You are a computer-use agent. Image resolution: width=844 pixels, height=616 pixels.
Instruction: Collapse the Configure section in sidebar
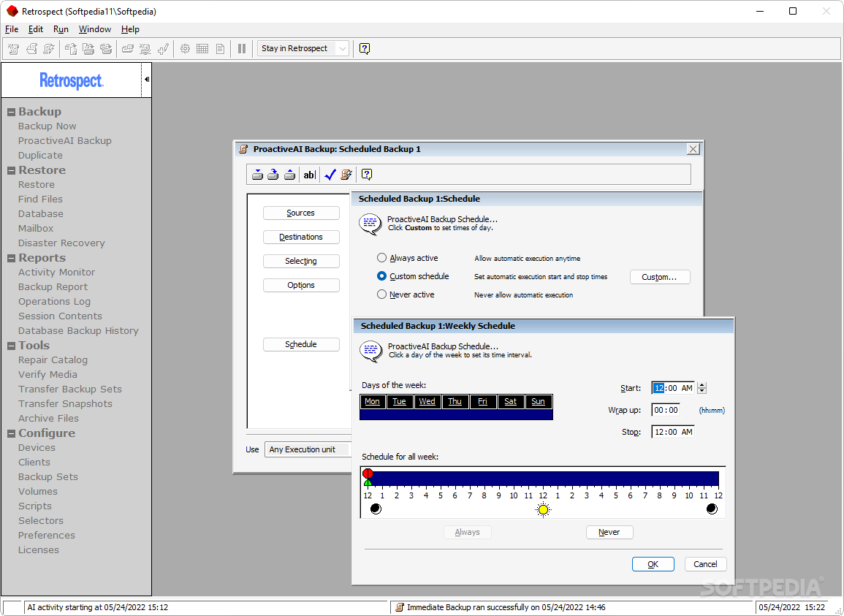pos(11,434)
